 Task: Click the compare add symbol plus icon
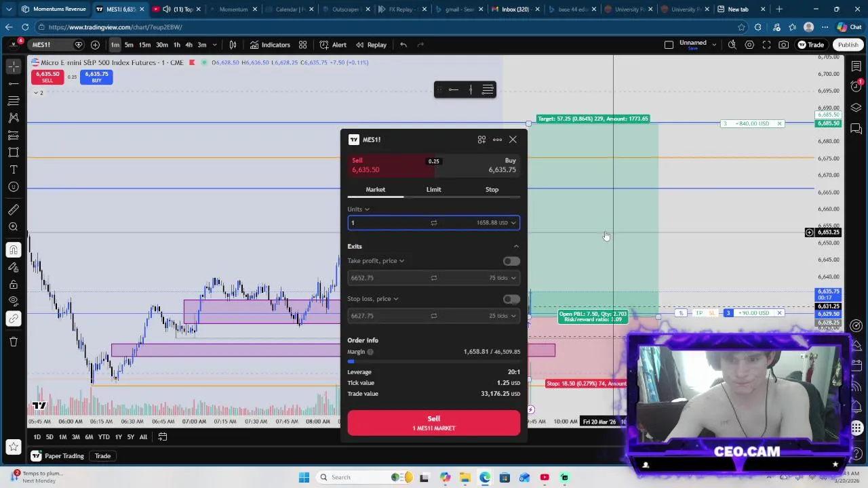95,45
